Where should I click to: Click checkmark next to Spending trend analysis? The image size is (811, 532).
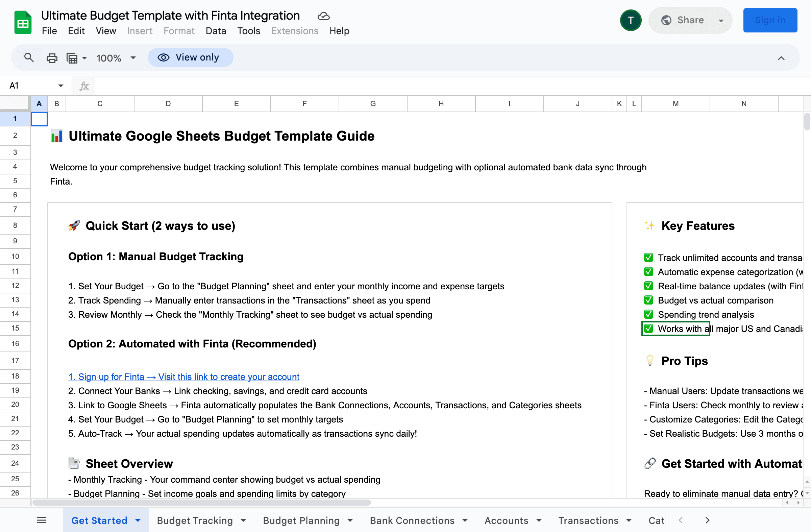[648, 314]
